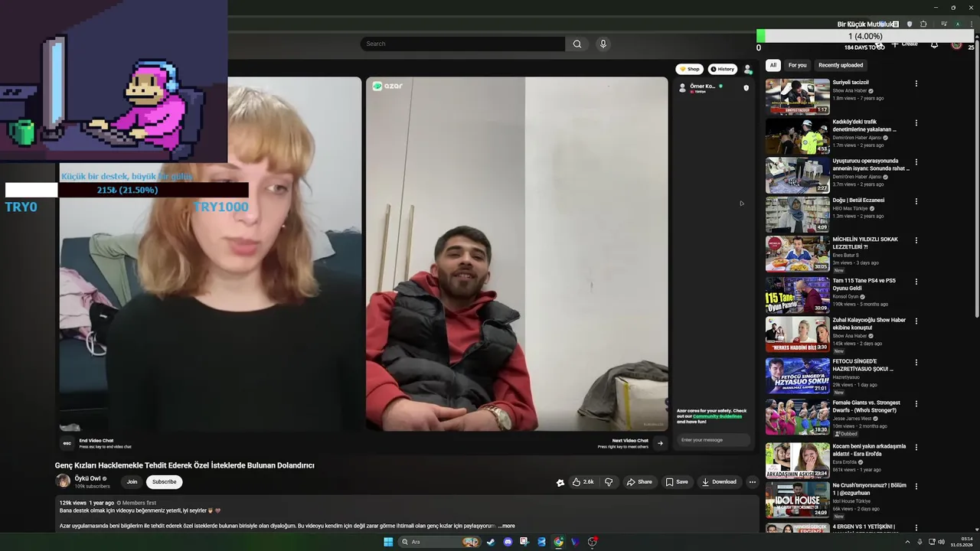
Task: Share the video
Action: 639,482
